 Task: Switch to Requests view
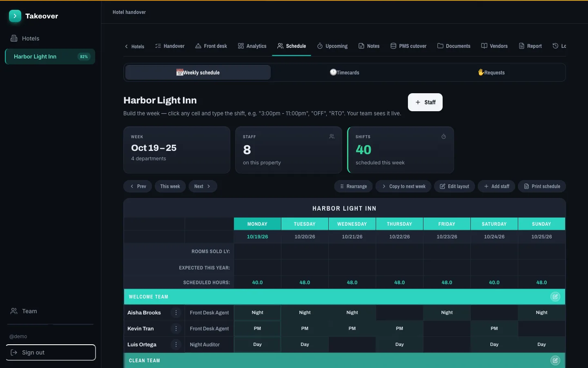coord(491,72)
